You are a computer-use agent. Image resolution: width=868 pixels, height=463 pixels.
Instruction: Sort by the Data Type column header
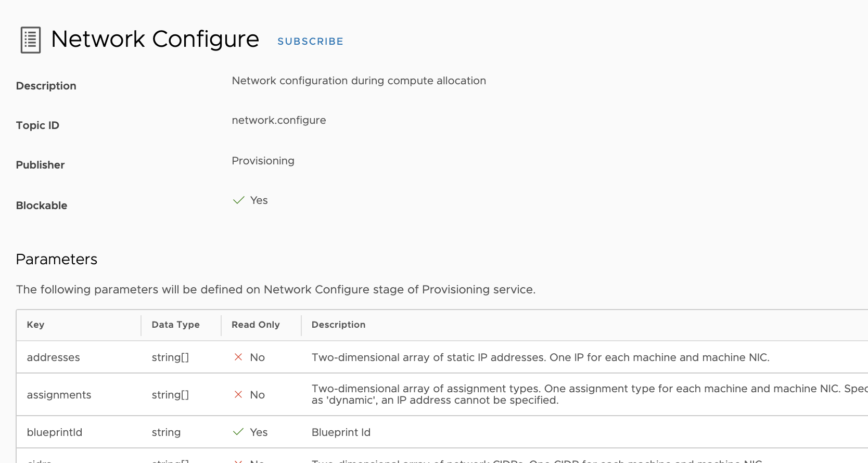175,325
